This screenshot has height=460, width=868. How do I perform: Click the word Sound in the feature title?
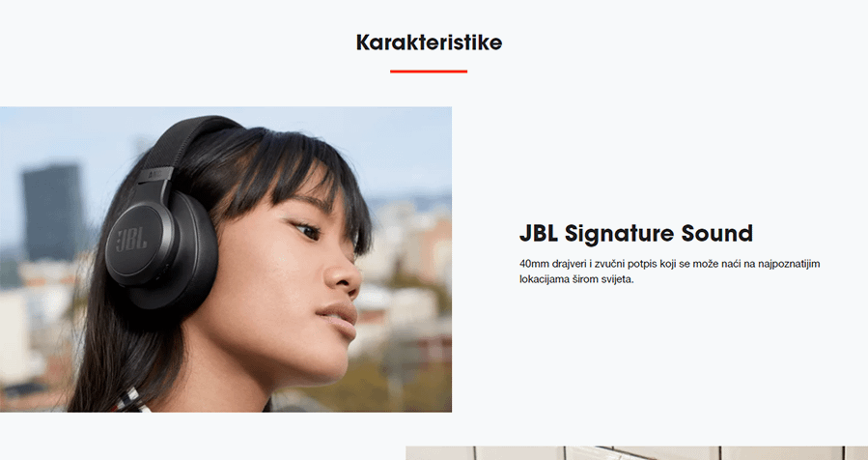coord(716,233)
